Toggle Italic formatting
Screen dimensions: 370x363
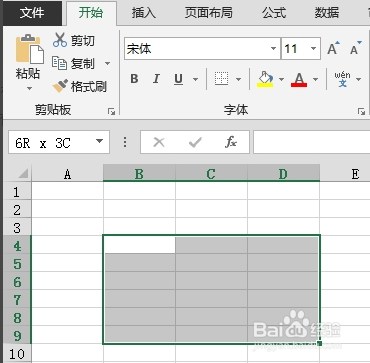[156, 79]
